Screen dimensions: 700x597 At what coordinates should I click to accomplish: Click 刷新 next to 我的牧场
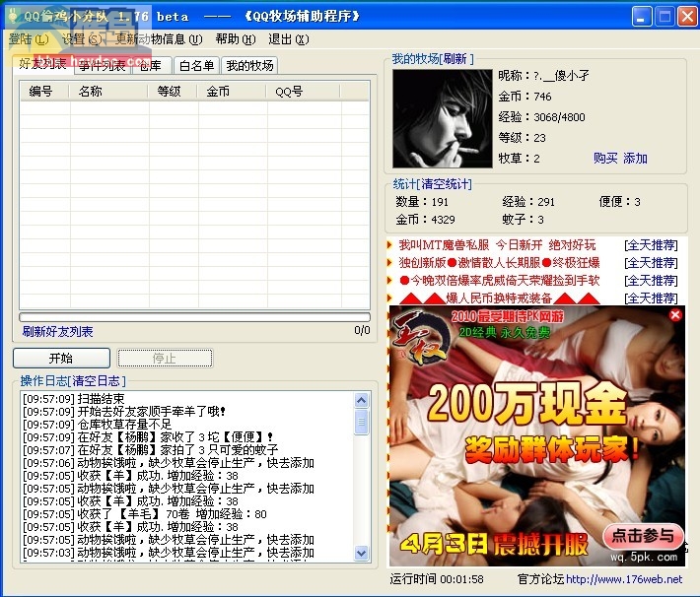455,58
